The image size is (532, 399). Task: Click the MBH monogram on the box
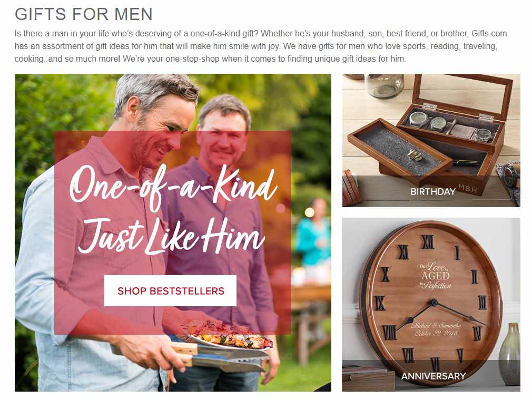(x=468, y=189)
